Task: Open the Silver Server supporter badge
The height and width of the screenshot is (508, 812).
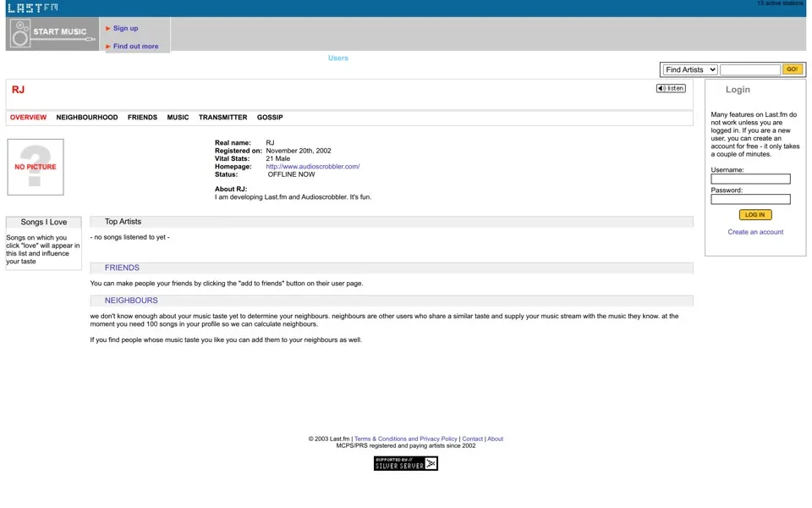Action: (x=405, y=463)
